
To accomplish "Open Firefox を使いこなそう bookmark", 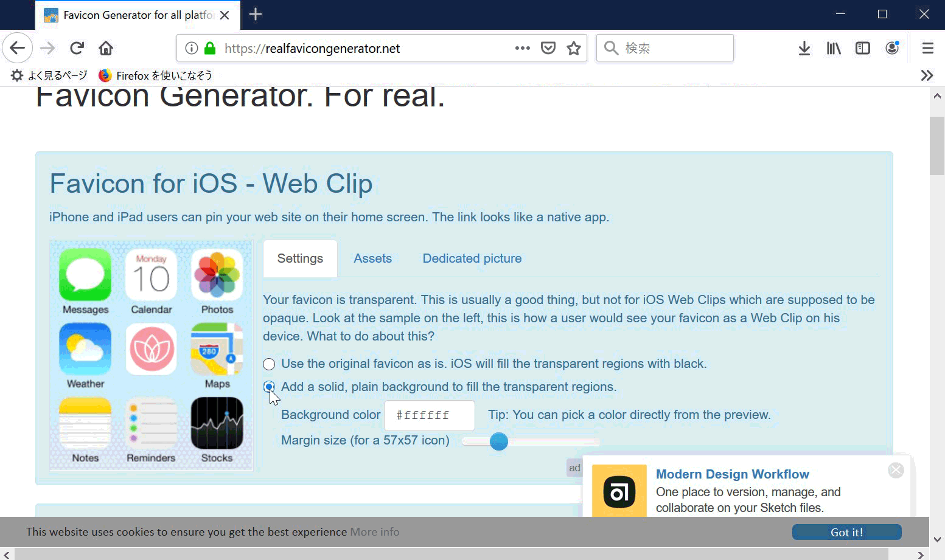I will [x=155, y=75].
